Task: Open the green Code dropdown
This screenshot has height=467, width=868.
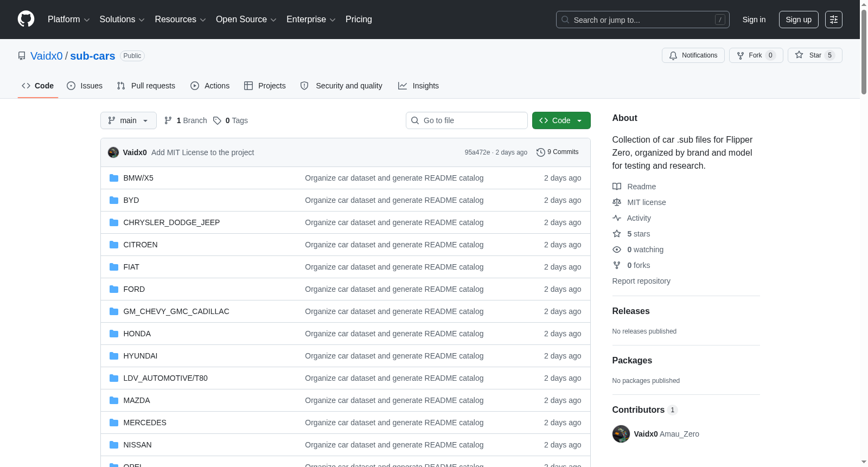Action: [x=561, y=120]
